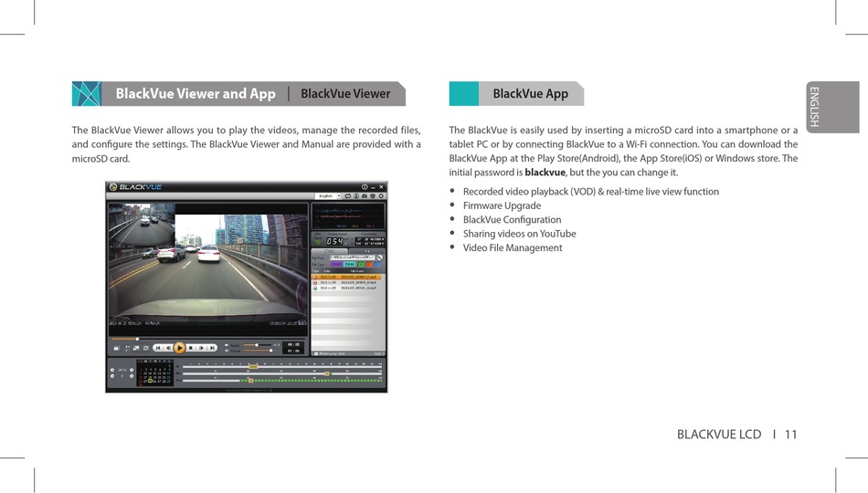Open the English language dropdown
Viewport: 868px width, 493px height.
point(328,196)
